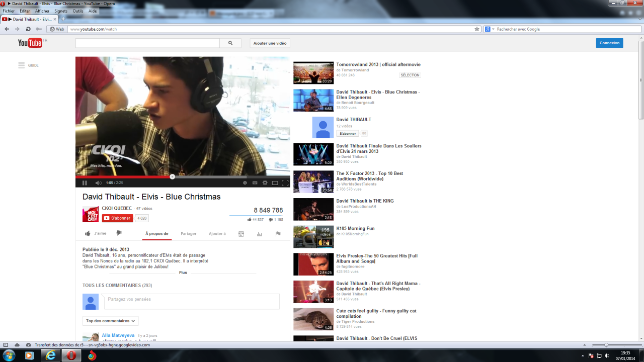The image size is (644, 362).
Task: Open the Afficher menu
Action: click(42, 11)
